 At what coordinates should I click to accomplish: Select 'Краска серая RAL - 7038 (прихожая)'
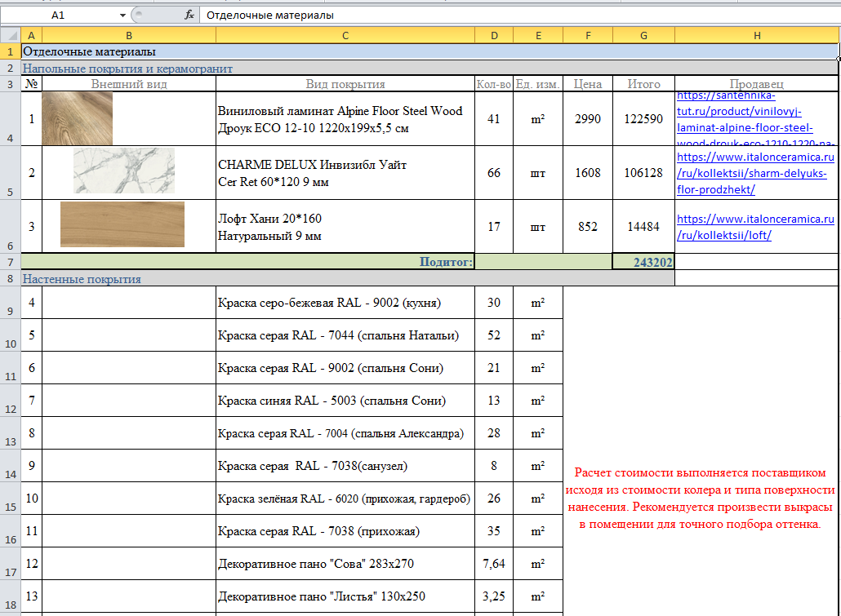click(x=345, y=531)
